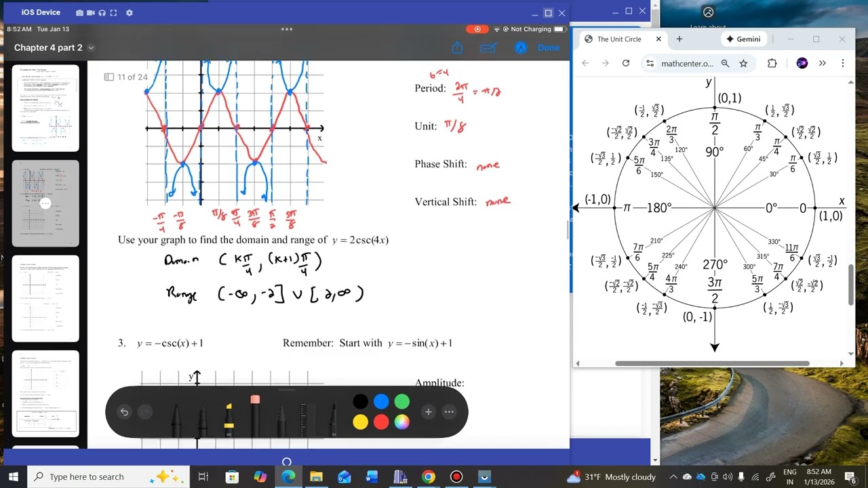The height and width of the screenshot is (488, 868).
Task: Redo the last undone stroke
Action: [x=144, y=411]
